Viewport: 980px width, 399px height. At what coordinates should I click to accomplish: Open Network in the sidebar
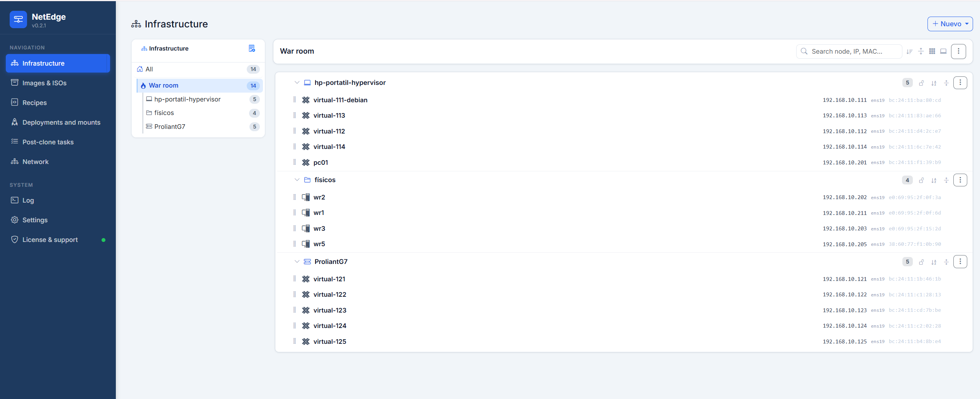click(58, 162)
